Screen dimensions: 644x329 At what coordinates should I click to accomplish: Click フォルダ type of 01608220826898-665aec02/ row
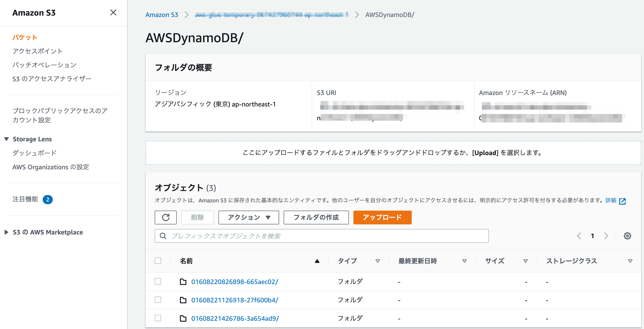[350, 282]
